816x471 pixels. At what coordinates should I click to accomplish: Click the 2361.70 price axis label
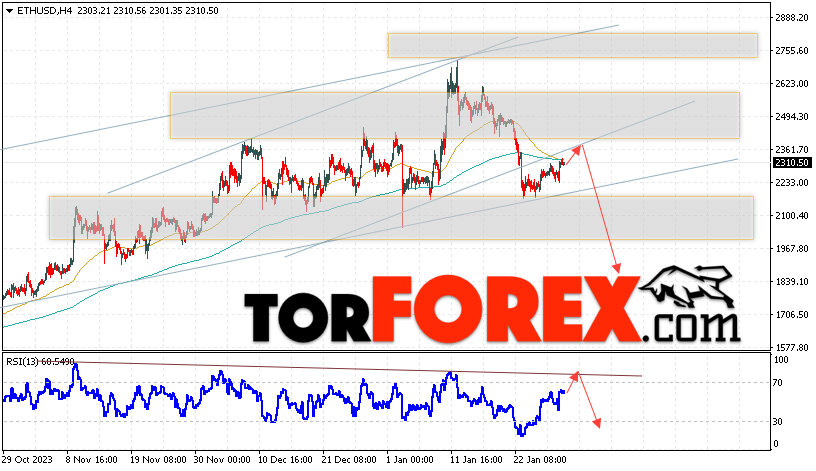click(792, 149)
